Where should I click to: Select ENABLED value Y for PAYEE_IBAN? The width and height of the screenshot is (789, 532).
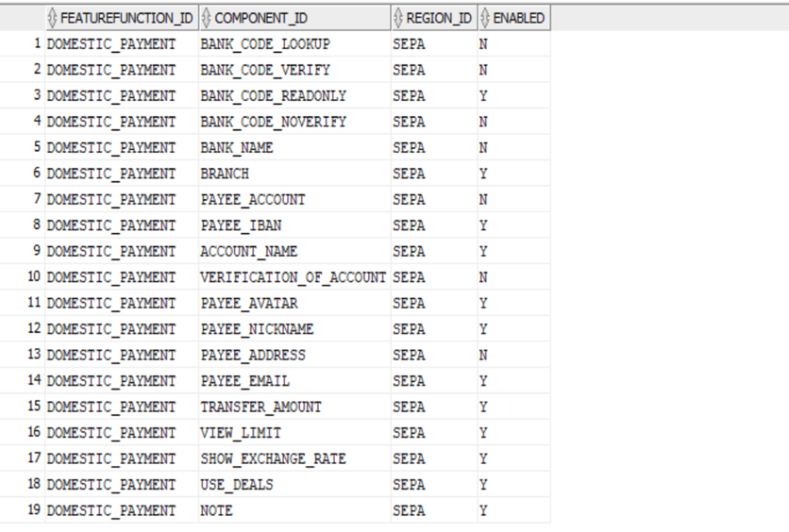click(x=514, y=225)
